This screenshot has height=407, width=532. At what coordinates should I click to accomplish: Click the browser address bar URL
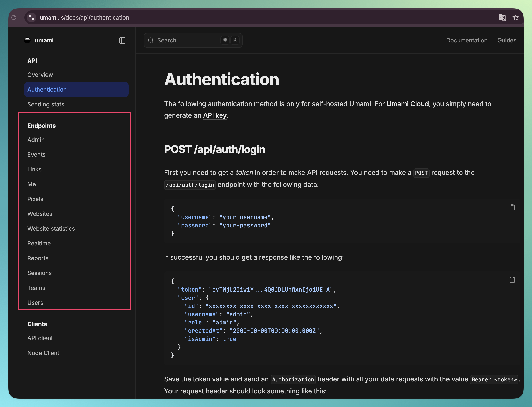tap(84, 17)
